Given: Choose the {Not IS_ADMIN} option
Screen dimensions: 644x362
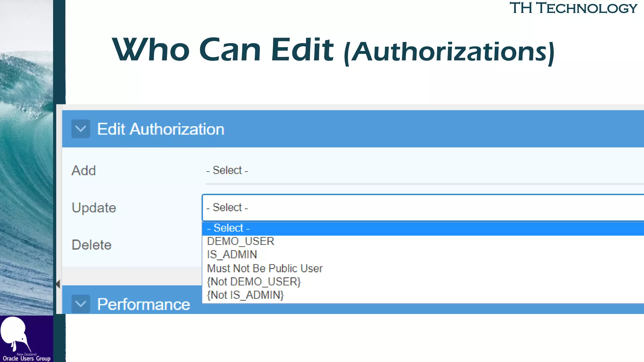Looking at the screenshot, I should pyautogui.click(x=423, y=295).
